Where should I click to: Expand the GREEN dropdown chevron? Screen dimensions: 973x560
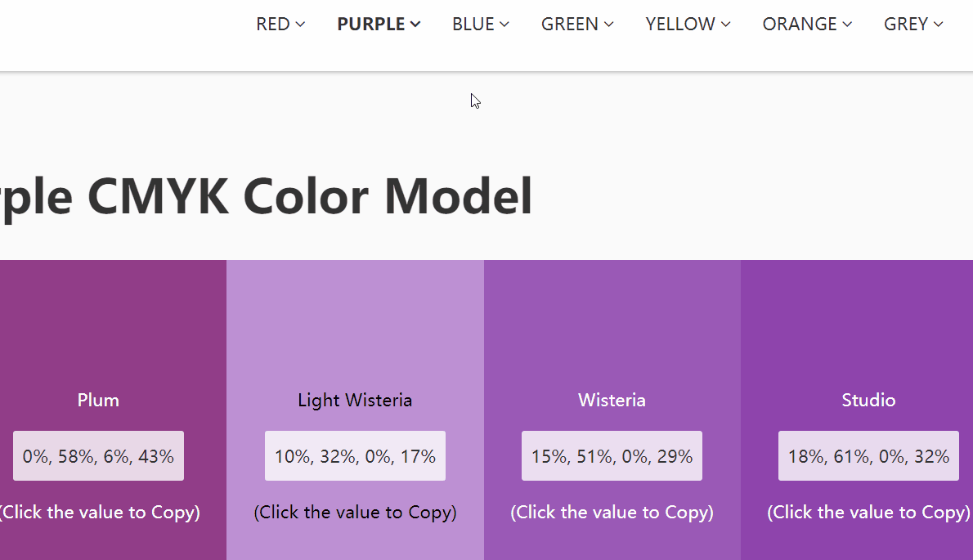click(x=609, y=25)
